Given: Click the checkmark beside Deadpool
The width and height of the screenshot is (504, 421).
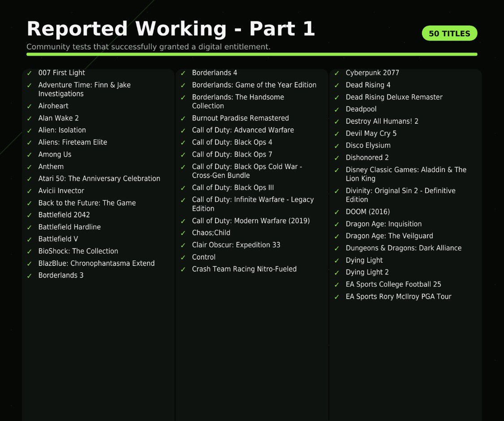Looking at the screenshot, I should (x=336, y=110).
